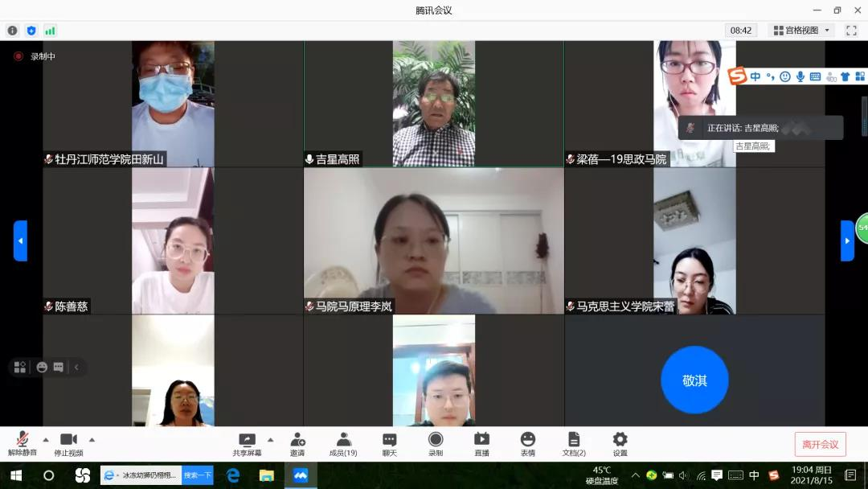Image resolution: width=868 pixels, height=489 pixels.
Task: Open Windows notification center
Action: coord(851,475)
